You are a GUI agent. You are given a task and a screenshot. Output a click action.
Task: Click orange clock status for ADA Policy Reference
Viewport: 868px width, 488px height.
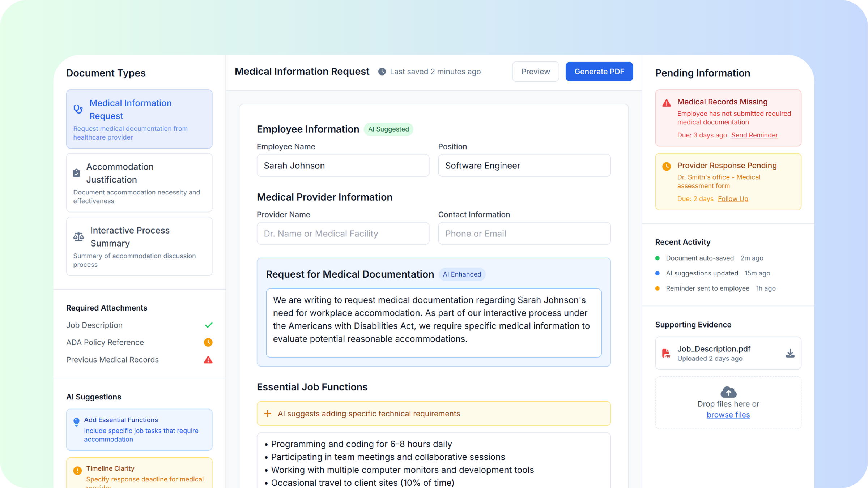[208, 342]
